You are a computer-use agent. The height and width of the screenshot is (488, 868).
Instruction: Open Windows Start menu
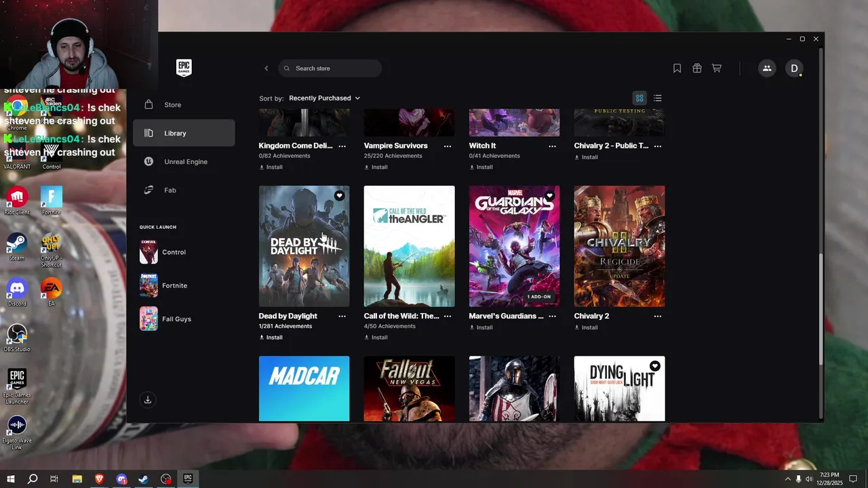pos(10,479)
